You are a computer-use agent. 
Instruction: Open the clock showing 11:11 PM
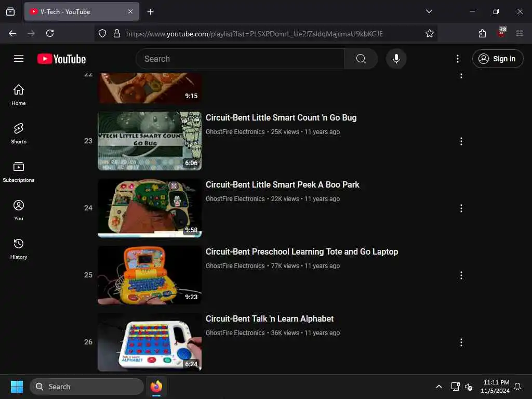point(495,387)
